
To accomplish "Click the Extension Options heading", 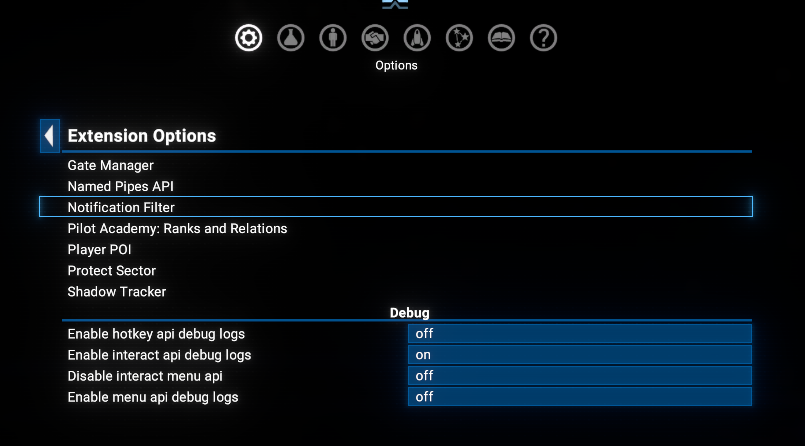I will click(x=142, y=136).
